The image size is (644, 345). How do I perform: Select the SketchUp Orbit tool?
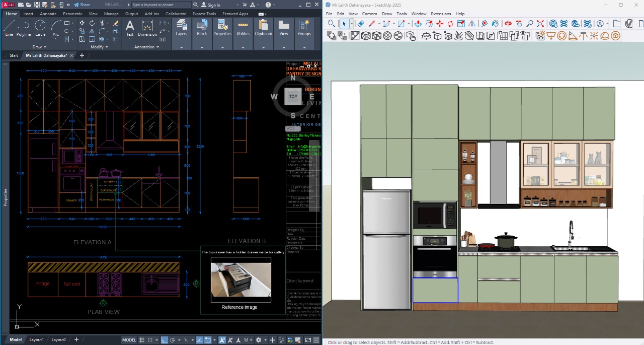(508, 24)
